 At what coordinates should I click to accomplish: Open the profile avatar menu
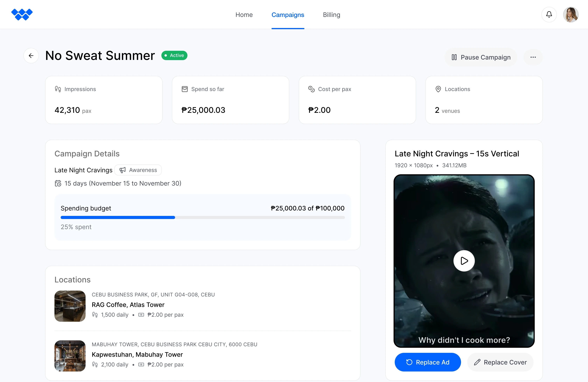coord(571,14)
